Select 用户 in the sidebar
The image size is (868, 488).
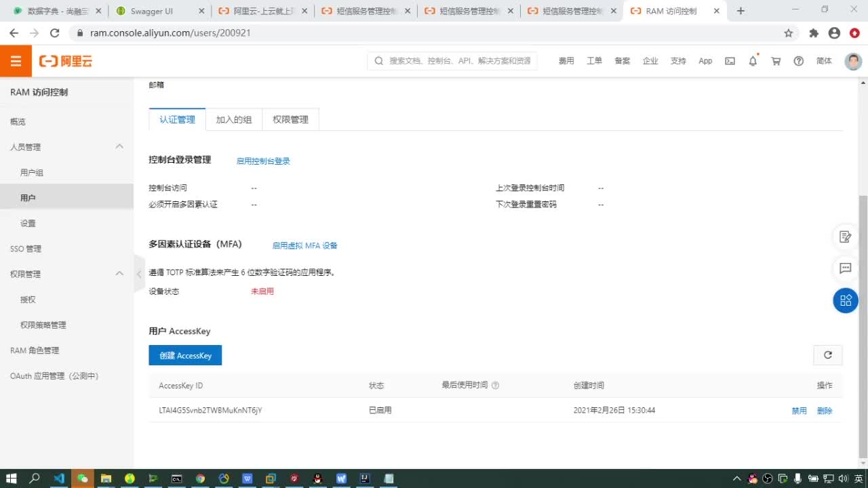pos(66,198)
